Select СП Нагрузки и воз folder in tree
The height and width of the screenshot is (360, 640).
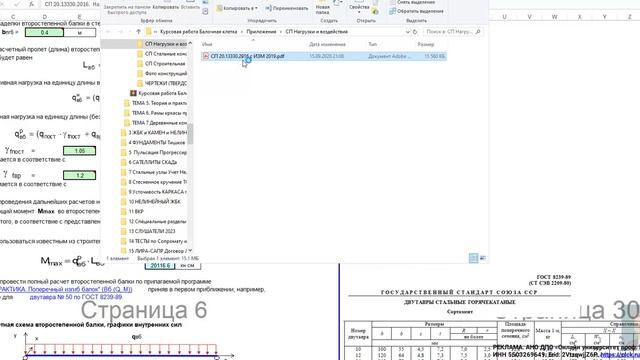(162, 44)
